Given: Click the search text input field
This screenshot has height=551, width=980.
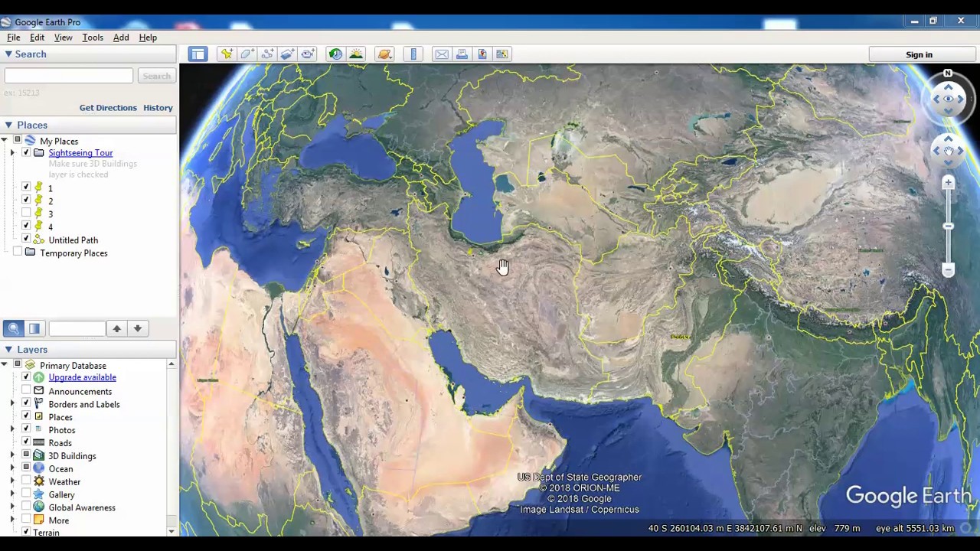Looking at the screenshot, I should 69,76.
